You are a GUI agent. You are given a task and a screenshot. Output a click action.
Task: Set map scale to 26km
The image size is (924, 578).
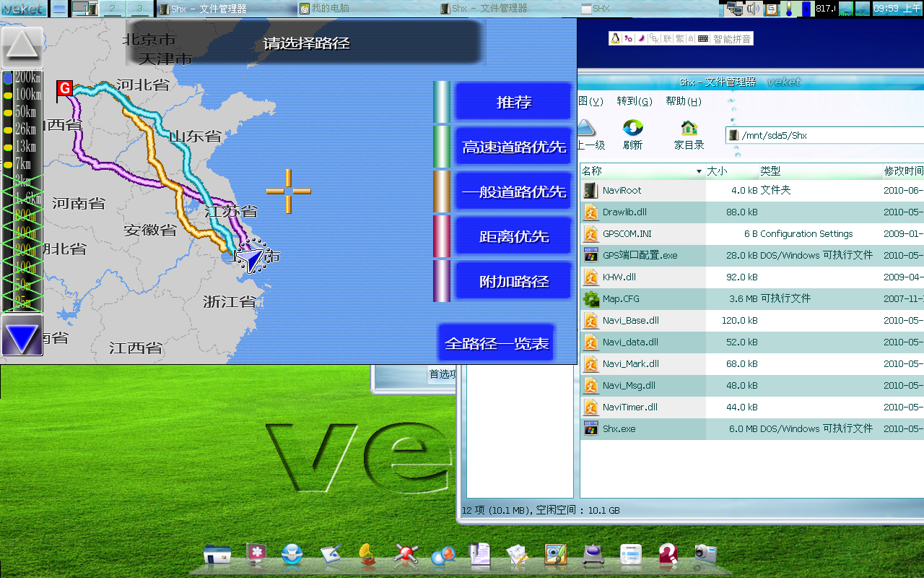tap(22, 129)
